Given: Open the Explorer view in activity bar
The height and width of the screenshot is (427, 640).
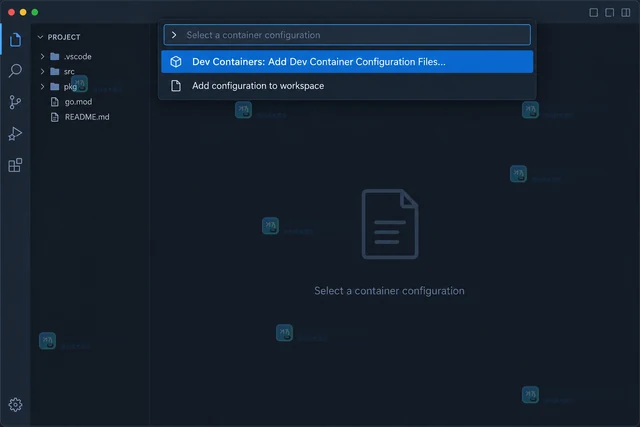Looking at the screenshot, I should (15, 40).
